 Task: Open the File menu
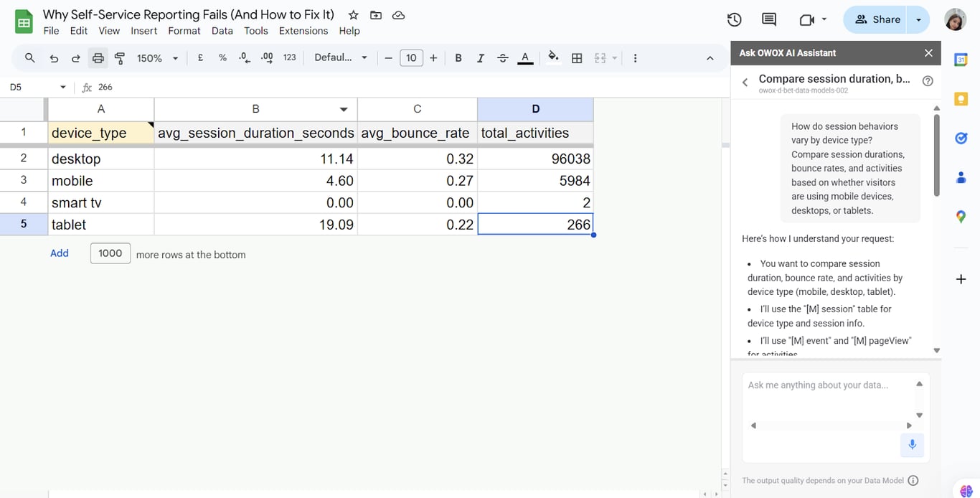(x=51, y=31)
